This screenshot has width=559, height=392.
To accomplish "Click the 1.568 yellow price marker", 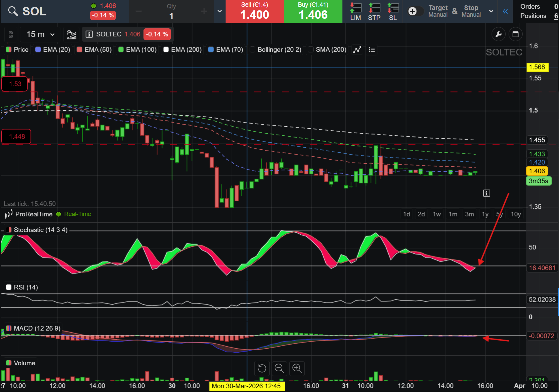I will 537,67.
